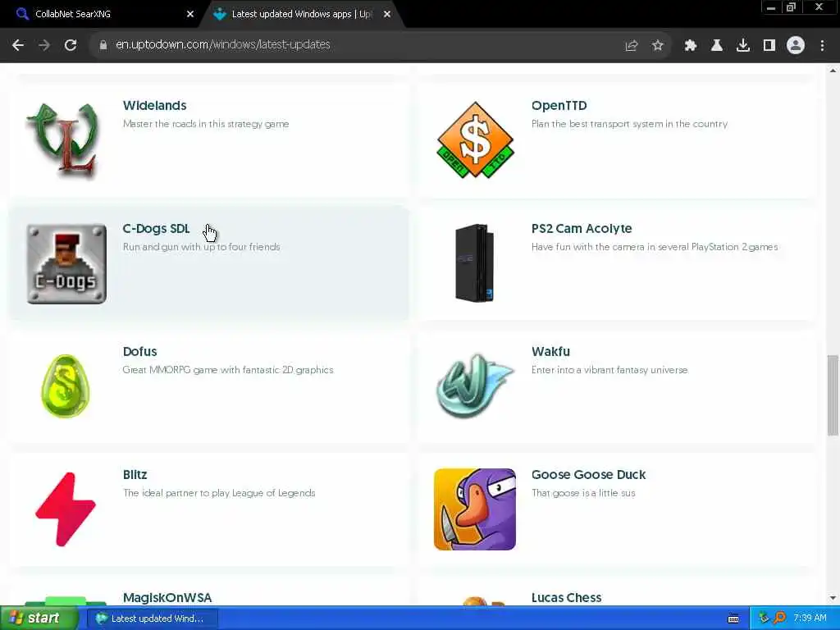
Task: Open the Goose Goose Duck icon
Action: tap(475, 509)
